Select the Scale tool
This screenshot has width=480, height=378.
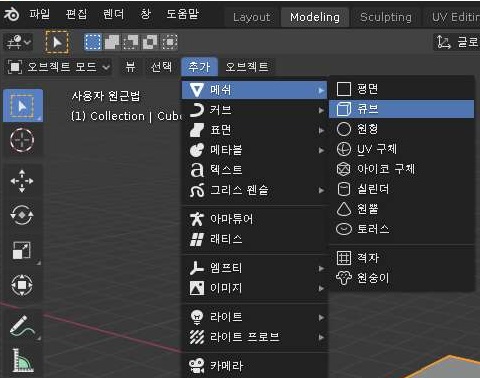coord(22,250)
